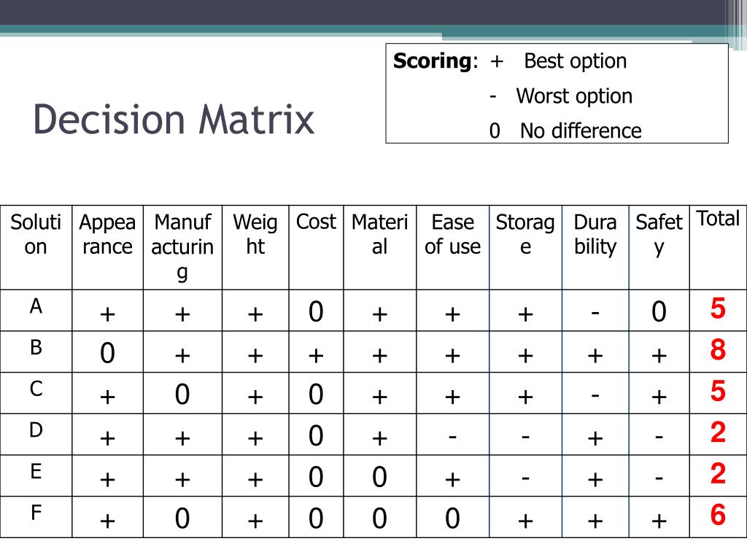Click the red total 8 for row B
Viewport: 747px width, 560px height.
[718, 350]
